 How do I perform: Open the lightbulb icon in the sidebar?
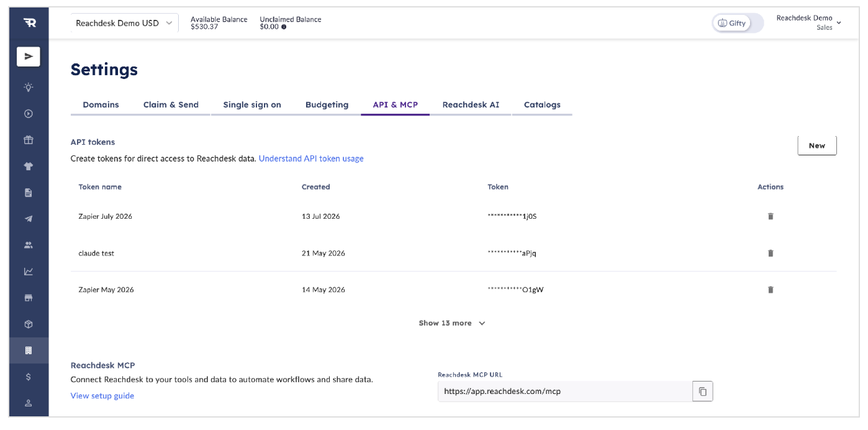coord(29,87)
